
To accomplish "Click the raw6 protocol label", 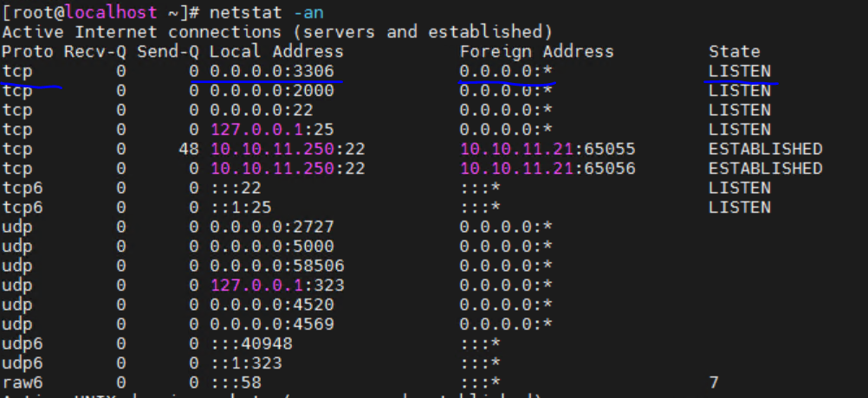I will coord(22,382).
